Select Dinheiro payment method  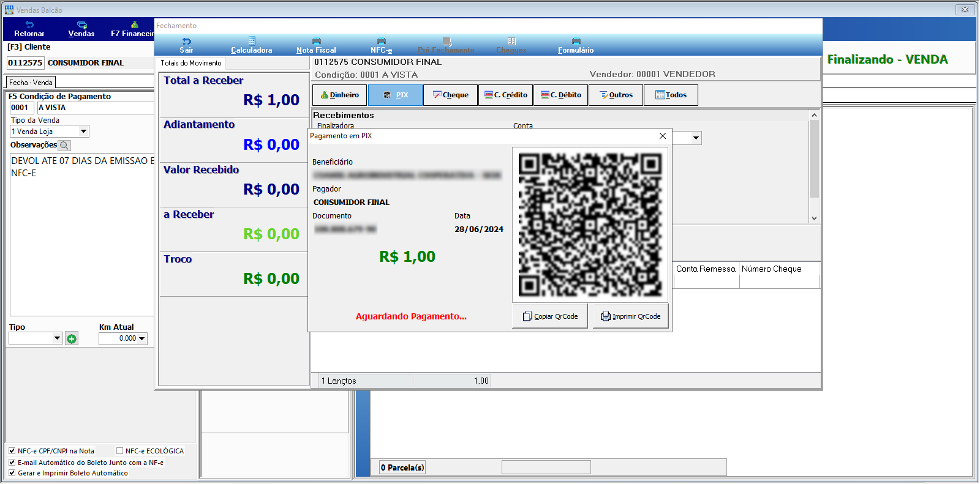(340, 95)
